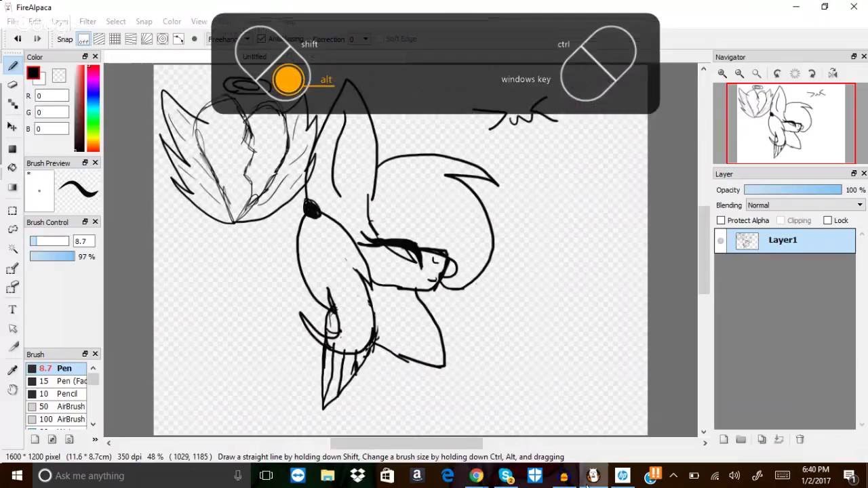Enable the grid snap icon
The width and height of the screenshot is (868, 488).
[x=115, y=39]
